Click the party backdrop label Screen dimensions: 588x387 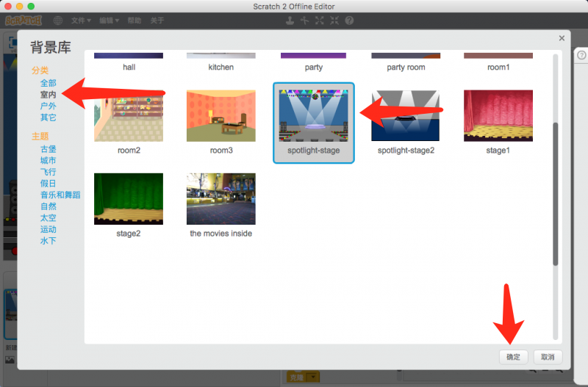[x=314, y=68]
